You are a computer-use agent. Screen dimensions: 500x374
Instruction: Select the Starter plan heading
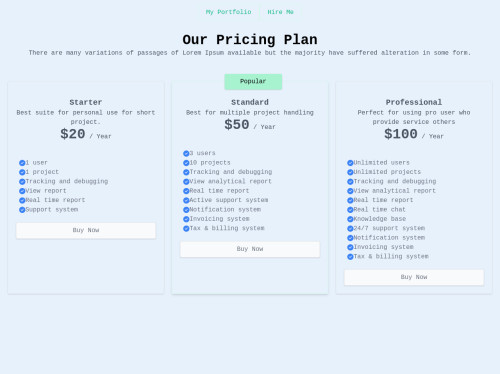[86, 102]
